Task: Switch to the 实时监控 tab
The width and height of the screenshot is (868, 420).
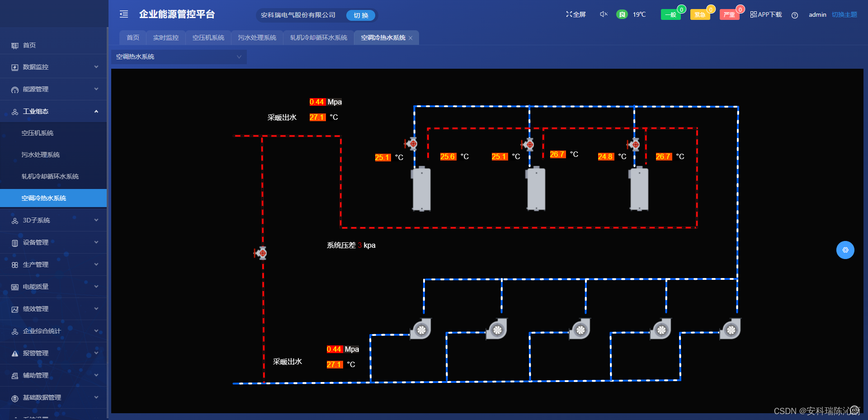Action: [x=166, y=38]
